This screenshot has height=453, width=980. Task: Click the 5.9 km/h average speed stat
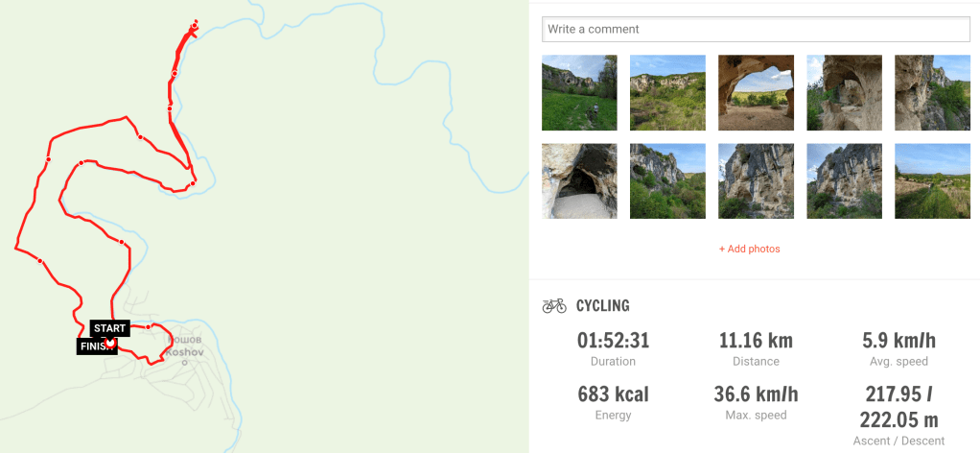click(898, 341)
